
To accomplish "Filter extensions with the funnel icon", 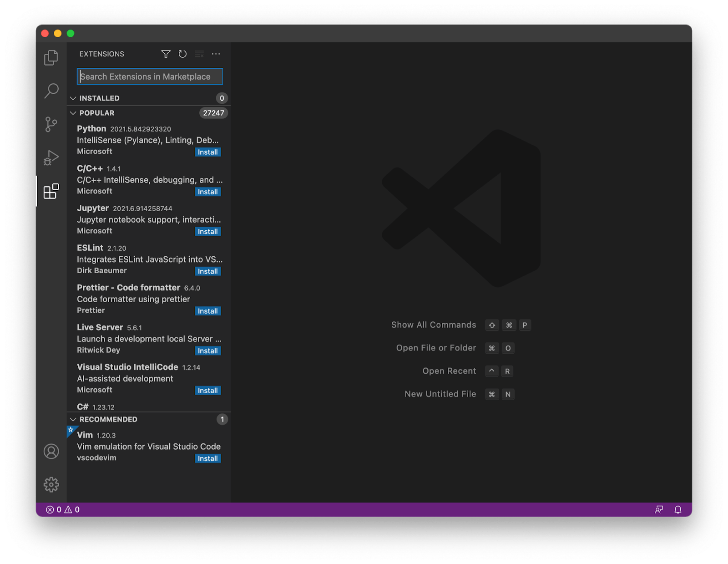I will (x=166, y=54).
